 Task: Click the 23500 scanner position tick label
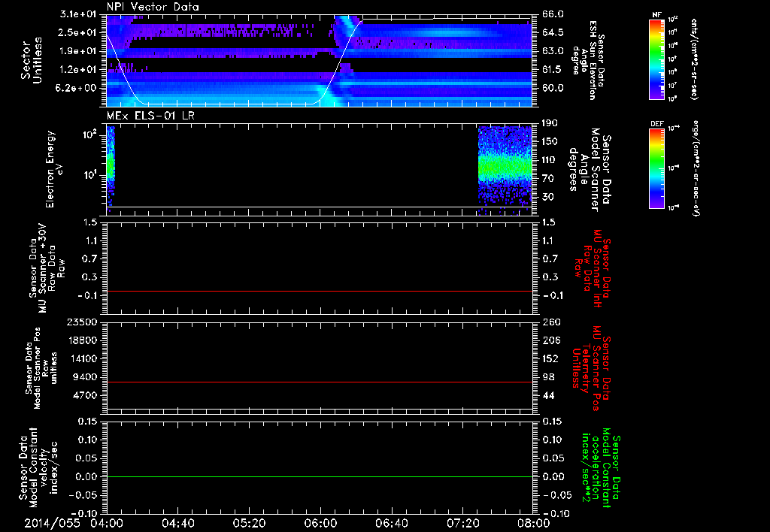coord(82,322)
